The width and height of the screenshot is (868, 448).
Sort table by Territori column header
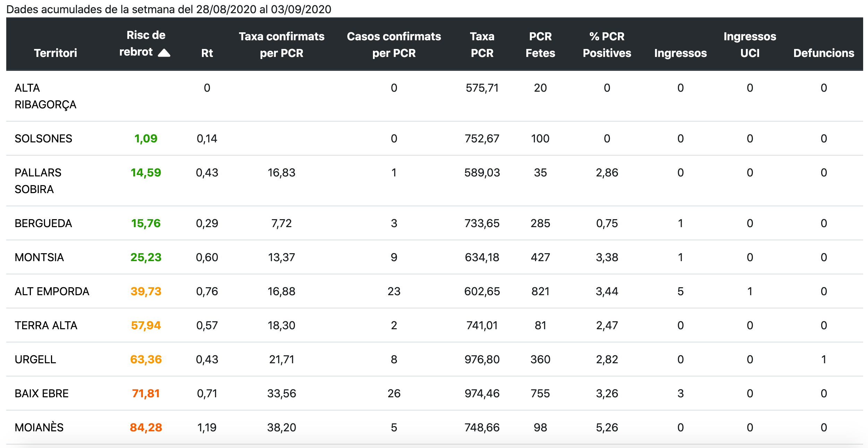[56, 53]
